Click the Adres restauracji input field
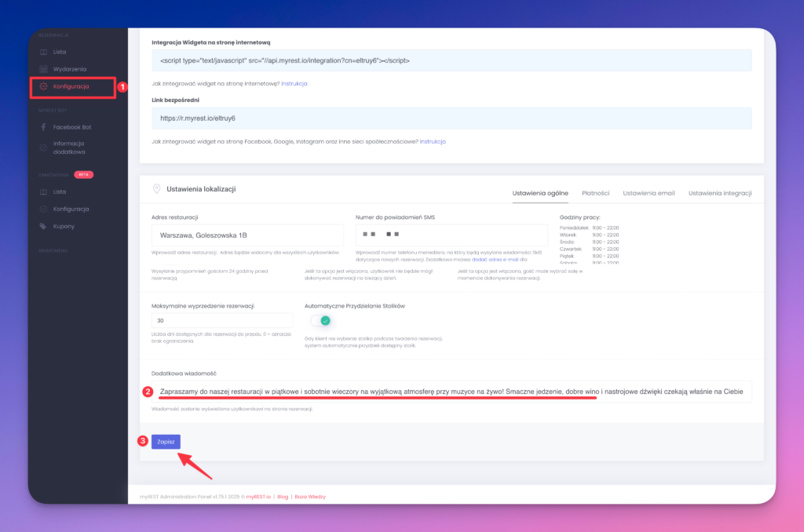The width and height of the screenshot is (804, 532). pos(247,235)
